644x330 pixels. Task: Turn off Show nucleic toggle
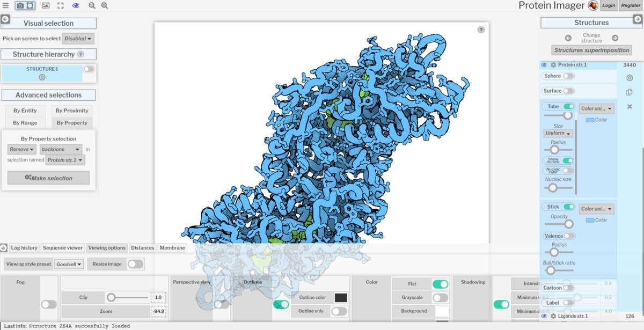click(x=567, y=160)
